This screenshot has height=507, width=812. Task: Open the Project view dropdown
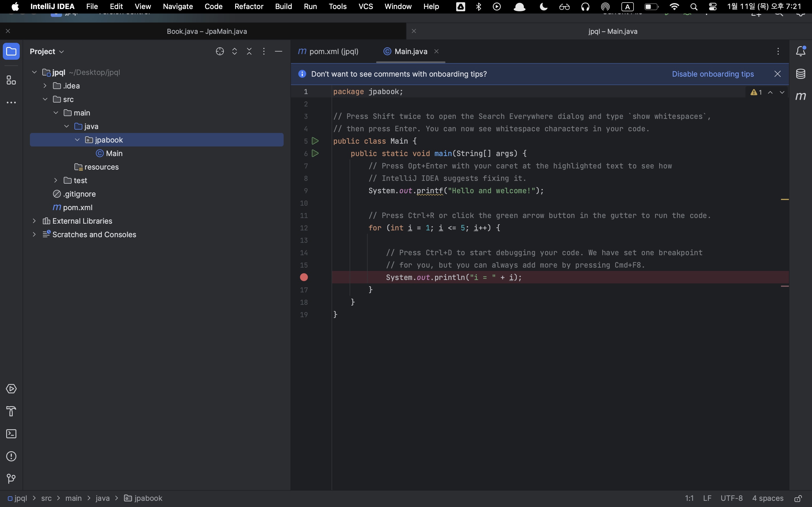(x=47, y=52)
